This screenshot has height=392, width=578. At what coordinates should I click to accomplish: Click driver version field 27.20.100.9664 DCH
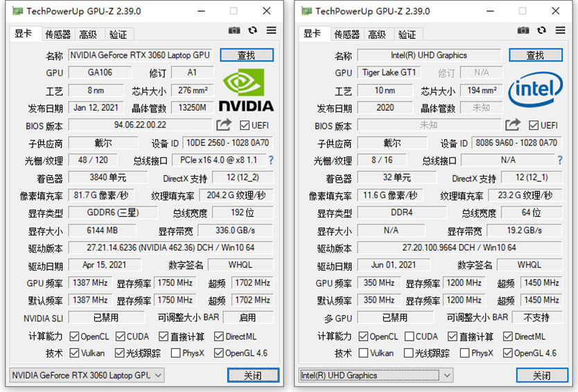pyautogui.click(x=459, y=247)
